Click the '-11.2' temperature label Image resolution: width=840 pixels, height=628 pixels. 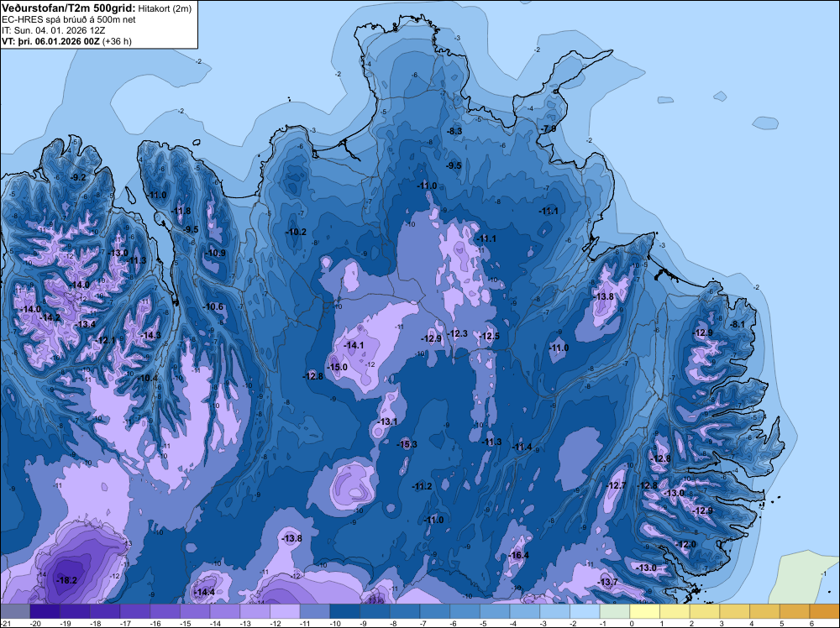[x=423, y=487]
